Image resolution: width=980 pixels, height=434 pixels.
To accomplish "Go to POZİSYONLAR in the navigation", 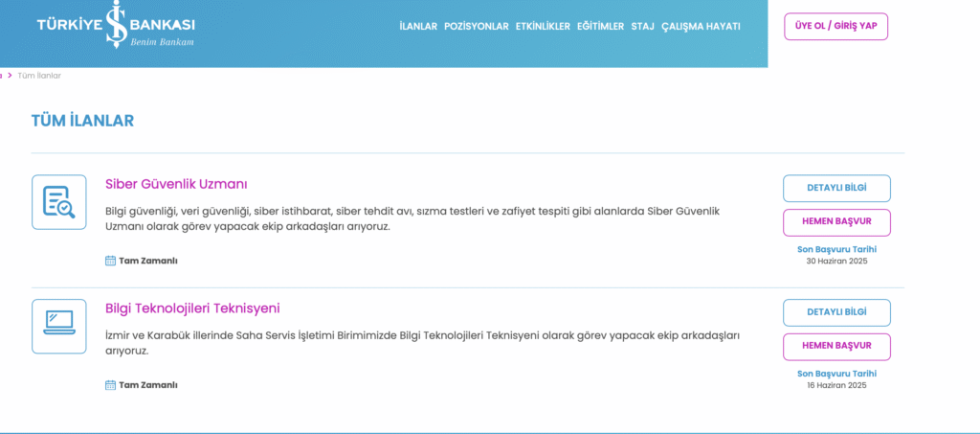I will (477, 27).
